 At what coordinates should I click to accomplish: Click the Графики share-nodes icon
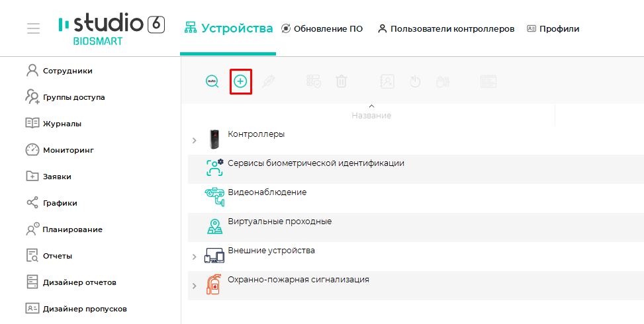click(x=32, y=202)
